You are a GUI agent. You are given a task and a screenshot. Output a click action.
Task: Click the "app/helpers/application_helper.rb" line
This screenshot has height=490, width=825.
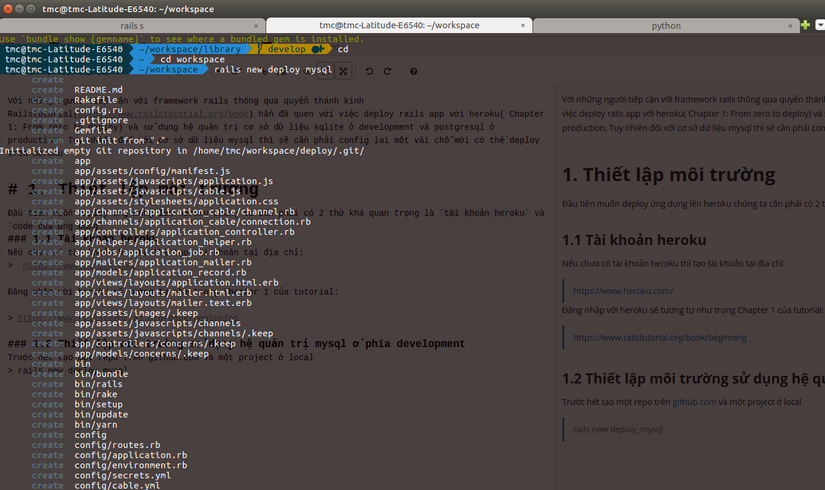click(x=163, y=242)
